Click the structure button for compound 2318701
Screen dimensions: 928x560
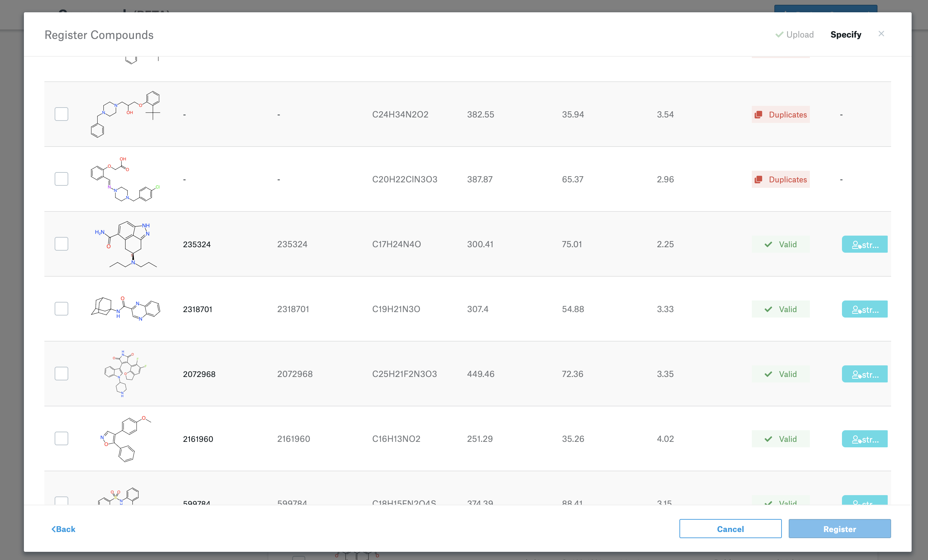pyautogui.click(x=864, y=309)
